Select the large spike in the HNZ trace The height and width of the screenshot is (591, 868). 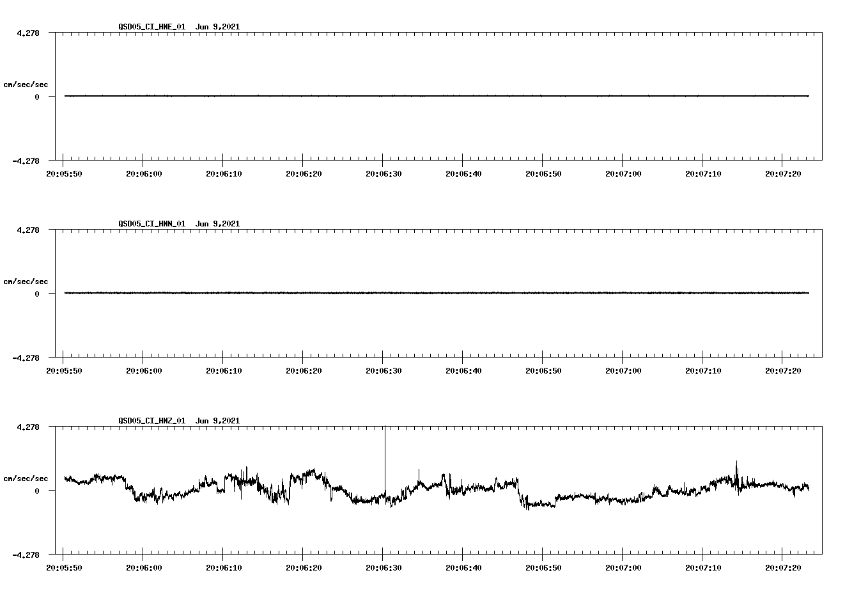[385, 461]
